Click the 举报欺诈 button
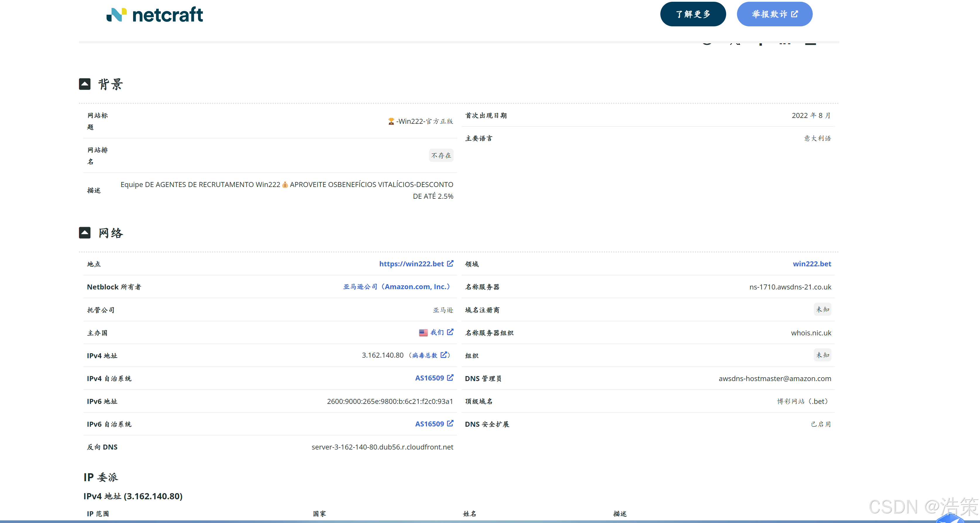 (x=774, y=14)
